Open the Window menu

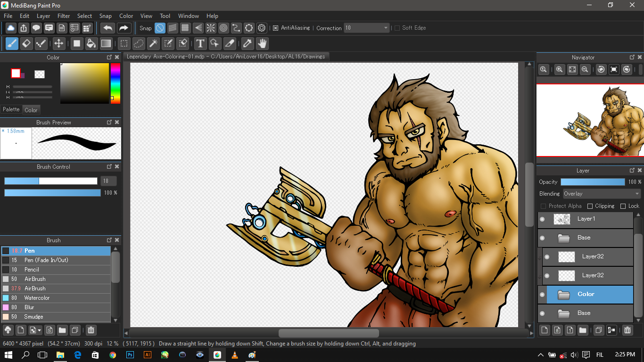(x=189, y=16)
